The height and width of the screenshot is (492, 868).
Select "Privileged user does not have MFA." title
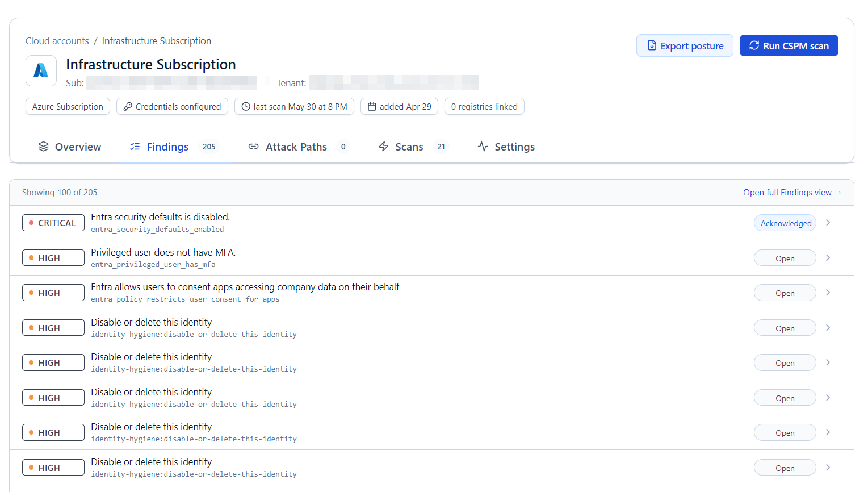163,252
